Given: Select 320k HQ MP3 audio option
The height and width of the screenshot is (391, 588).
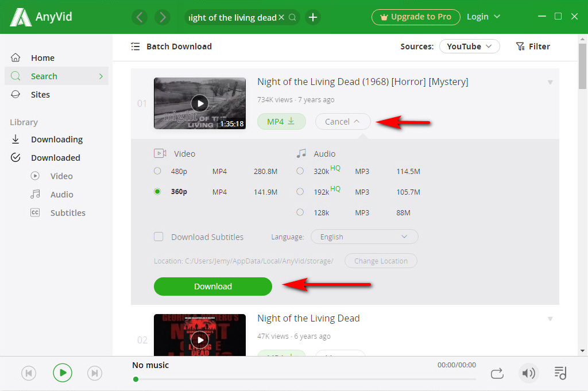Looking at the screenshot, I should pos(300,171).
